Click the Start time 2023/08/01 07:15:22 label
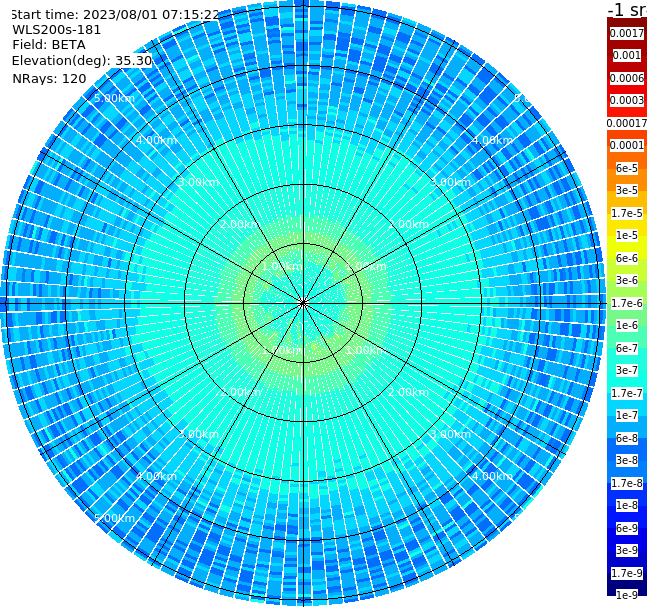Screen dimensions: 647x607 point(115,15)
